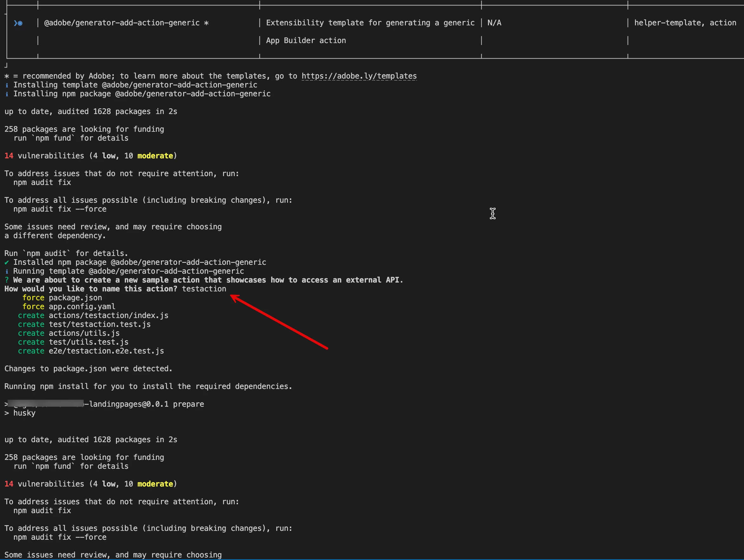Click the green question mark prompt icon
This screenshot has width=744, height=560.
point(7,280)
